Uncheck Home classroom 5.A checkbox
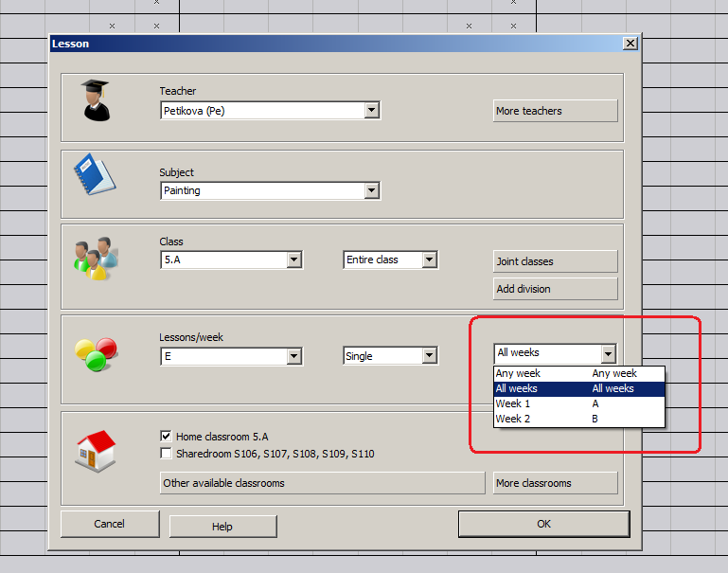 point(166,437)
